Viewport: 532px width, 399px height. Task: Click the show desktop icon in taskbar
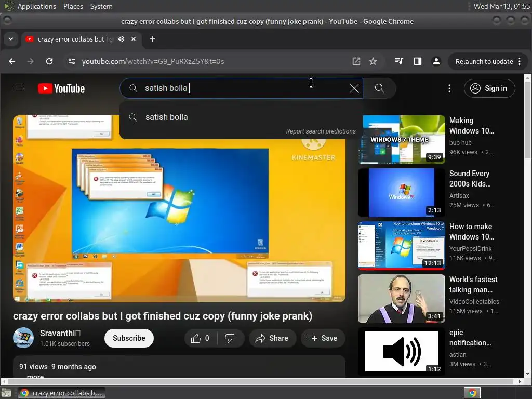[6, 393]
